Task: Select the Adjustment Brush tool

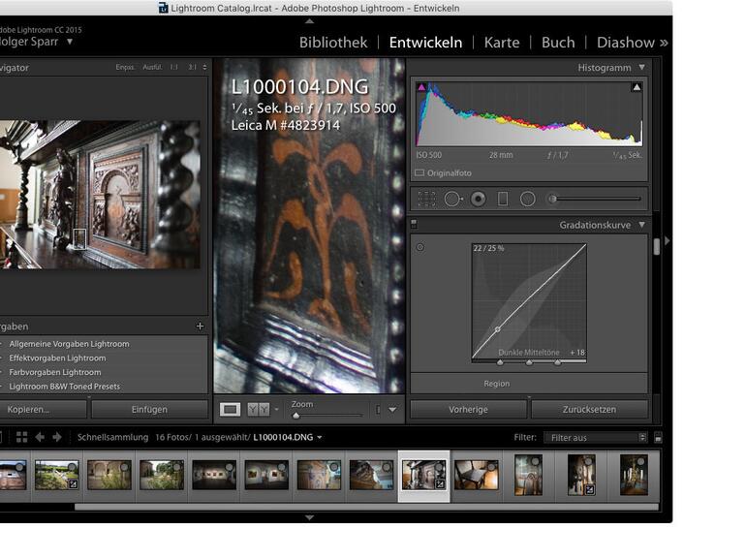Action: click(x=595, y=199)
